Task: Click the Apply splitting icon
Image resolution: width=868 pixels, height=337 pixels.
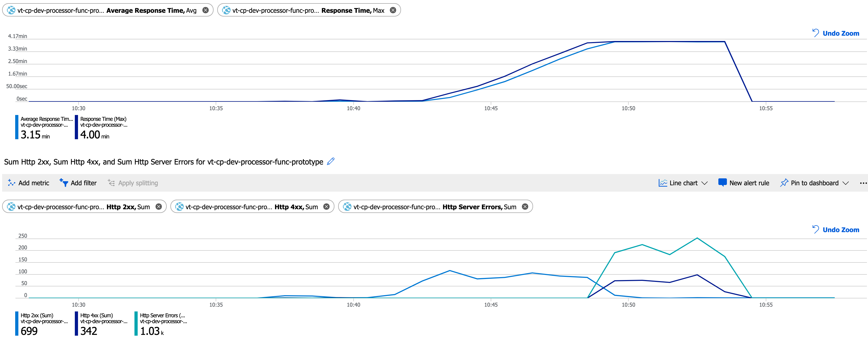Action: point(111,183)
